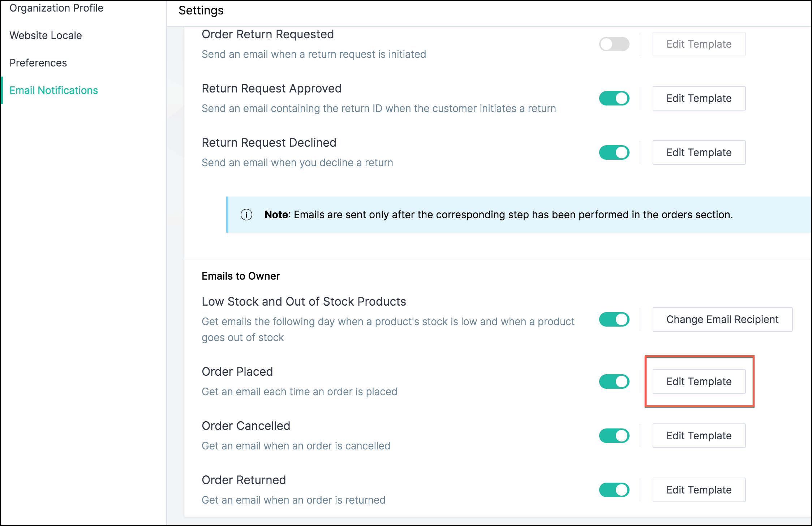Edit the Order Placed email template
Viewport: 812px width, 526px height.
(699, 381)
